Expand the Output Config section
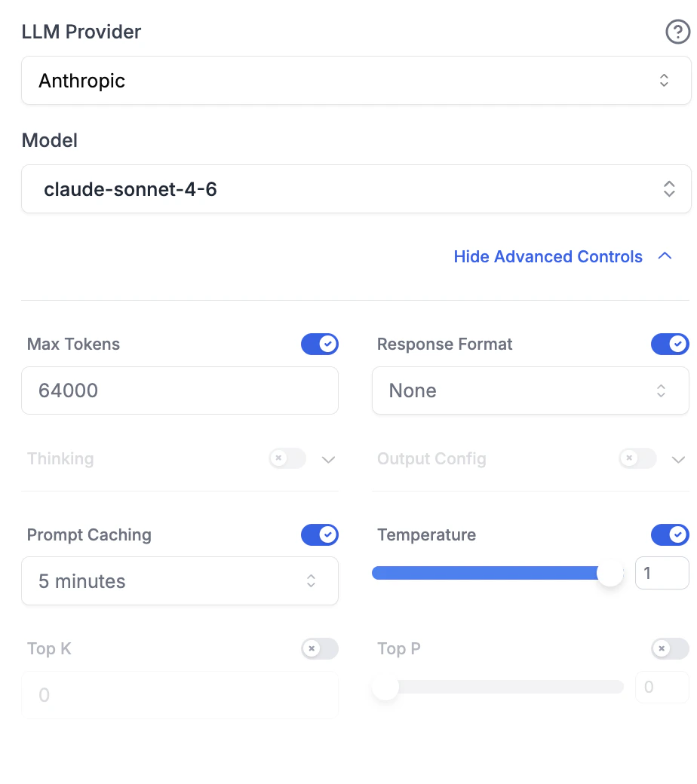Image resolution: width=697 pixels, height=784 pixels. coord(677,458)
